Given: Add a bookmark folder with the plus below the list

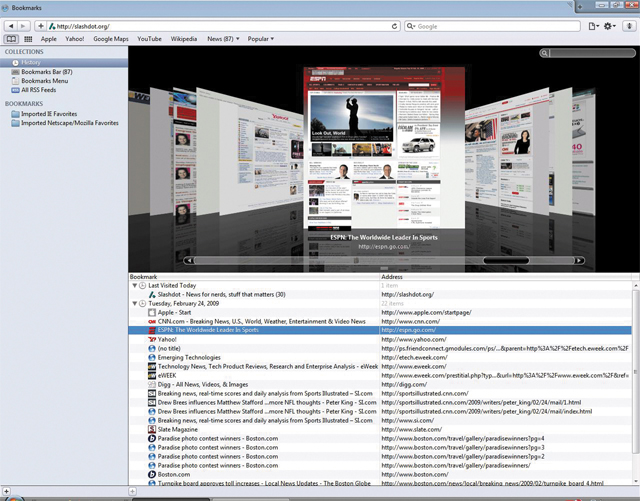Looking at the screenshot, I should 132,492.
